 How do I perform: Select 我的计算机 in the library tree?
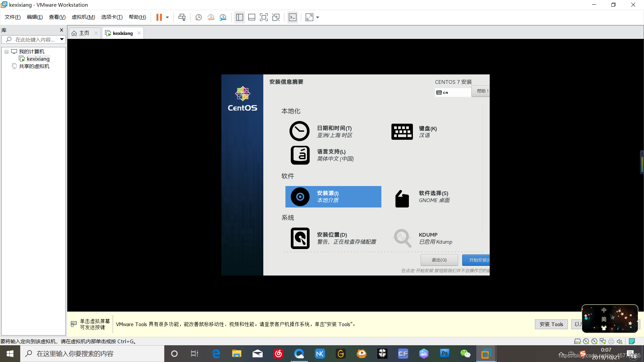(x=32, y=52)
